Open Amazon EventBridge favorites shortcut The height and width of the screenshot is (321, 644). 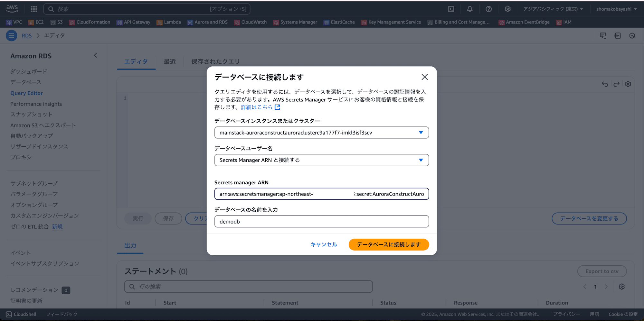pos(524,22)
